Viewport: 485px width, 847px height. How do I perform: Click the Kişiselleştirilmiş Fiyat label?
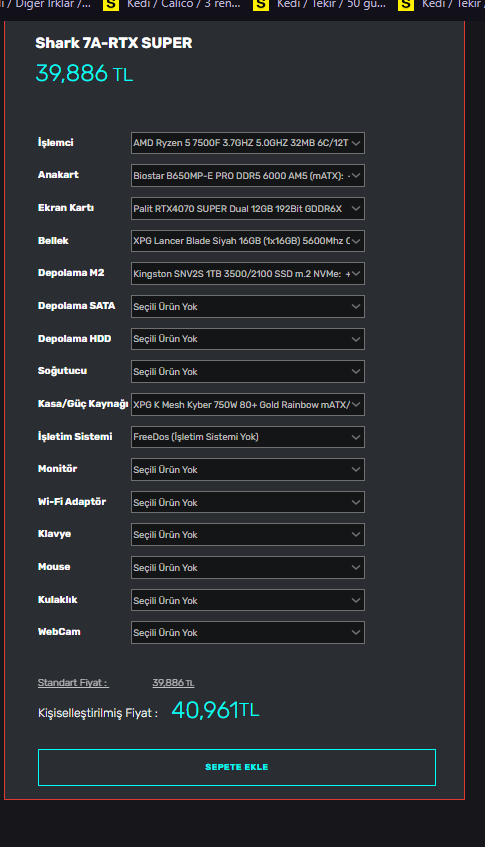point(98,713)
